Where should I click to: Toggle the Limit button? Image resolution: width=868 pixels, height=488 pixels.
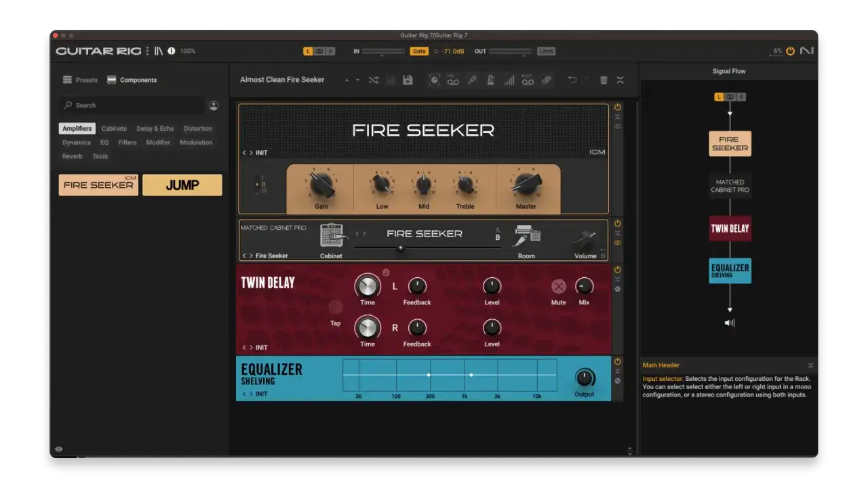click(546, 52)
